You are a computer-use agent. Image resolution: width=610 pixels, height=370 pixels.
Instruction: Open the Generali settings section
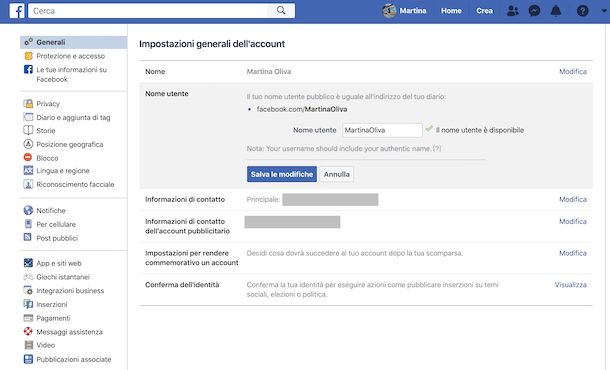[74, 42]
